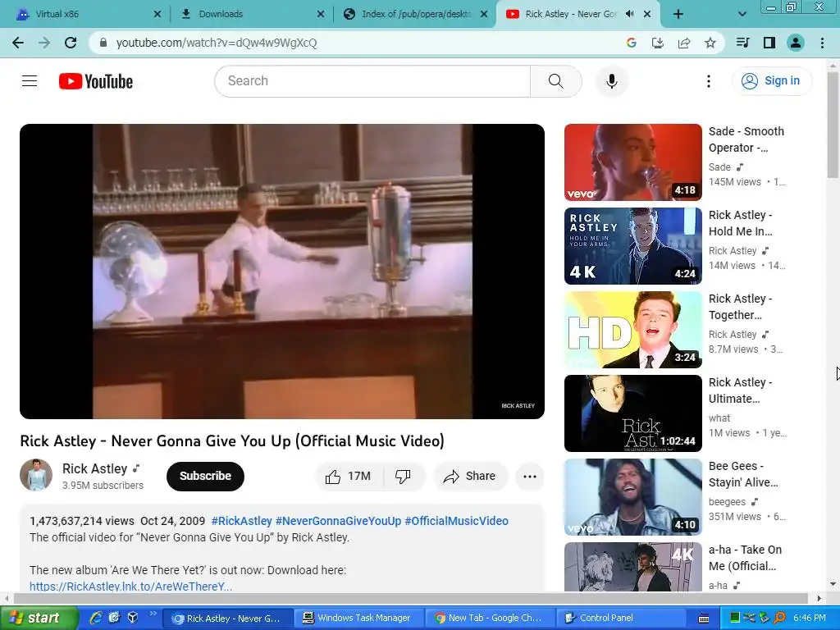The height and width of the screenshot is (630, 840).
Task: Close the Virtual x86 tab
Action: 157,14
